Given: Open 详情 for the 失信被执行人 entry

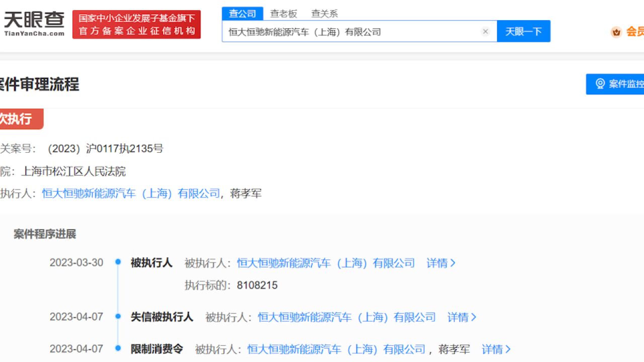Looking at the screenshot, I should tap(462, 317).
